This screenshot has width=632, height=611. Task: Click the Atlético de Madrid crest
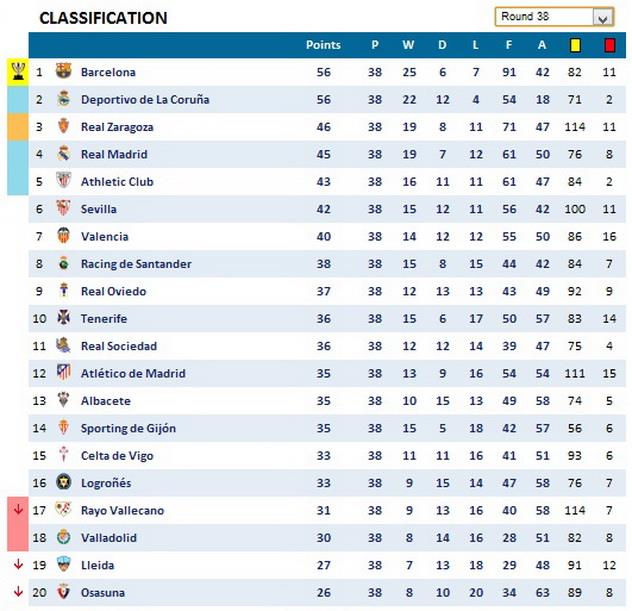[63, 373]
